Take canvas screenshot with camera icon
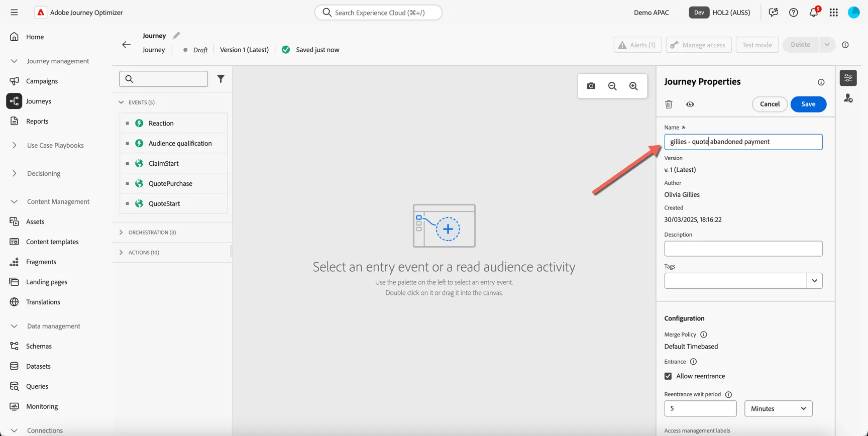The height and width of the screenshot is (436, 868). pyautogui.click(x=591, y=86)
